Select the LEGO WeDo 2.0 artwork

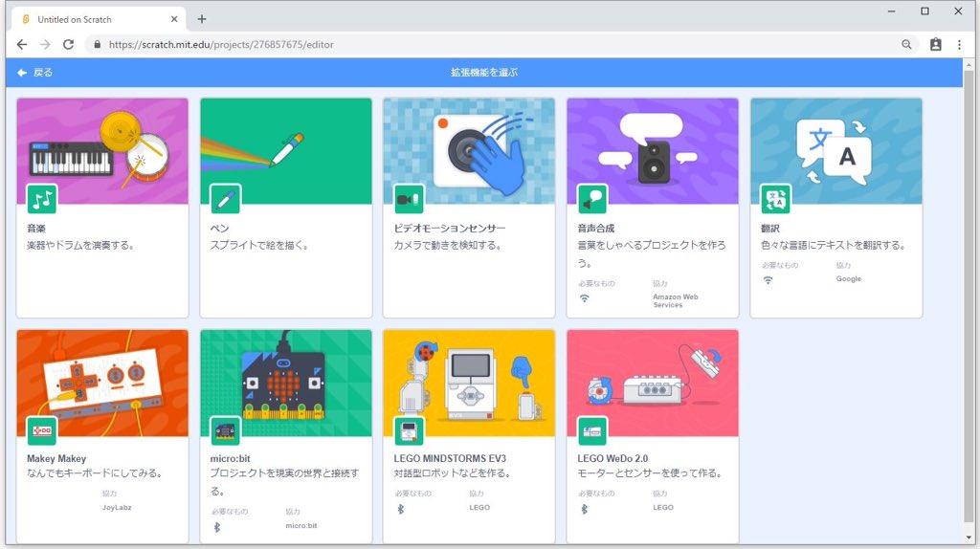(x=653, y=383)
